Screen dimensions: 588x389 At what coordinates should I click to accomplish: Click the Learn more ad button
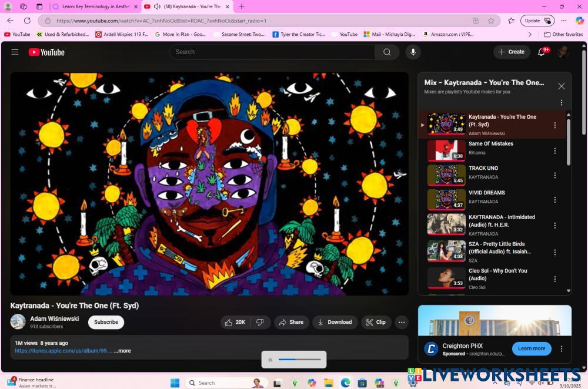coord(532,348)
